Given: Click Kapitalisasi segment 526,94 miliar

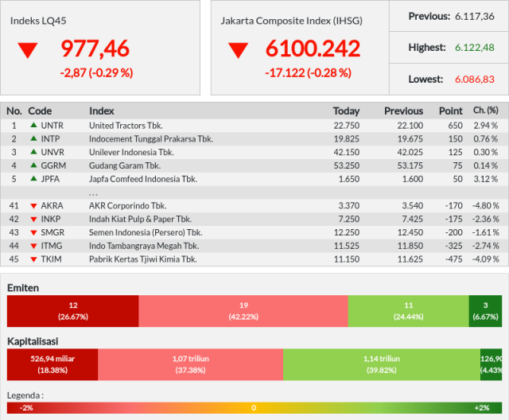Looking at the screenshot, I should 52,364.
